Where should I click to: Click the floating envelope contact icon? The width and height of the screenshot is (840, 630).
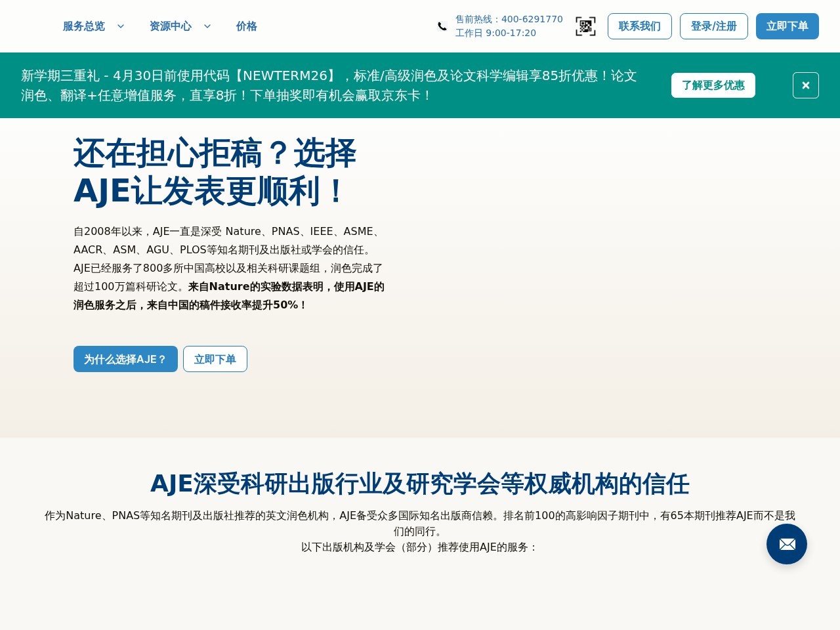pyautogui.click(x=786, y=544)
